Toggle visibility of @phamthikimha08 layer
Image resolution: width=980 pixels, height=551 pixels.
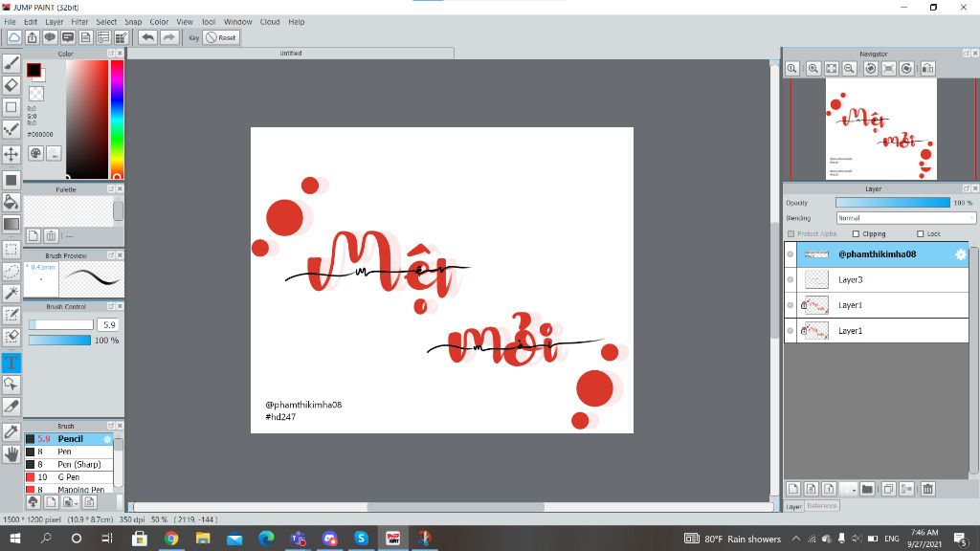(791, 254)
